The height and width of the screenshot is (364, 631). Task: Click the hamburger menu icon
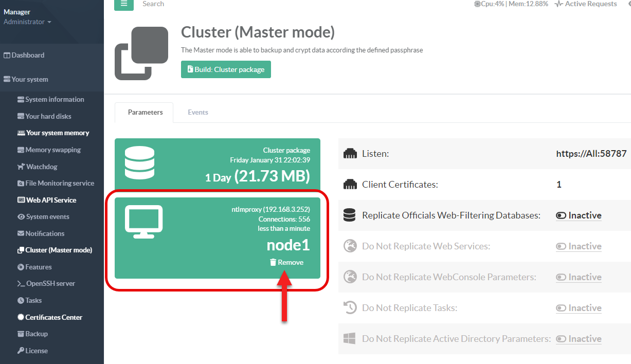[x=123, y=4]
